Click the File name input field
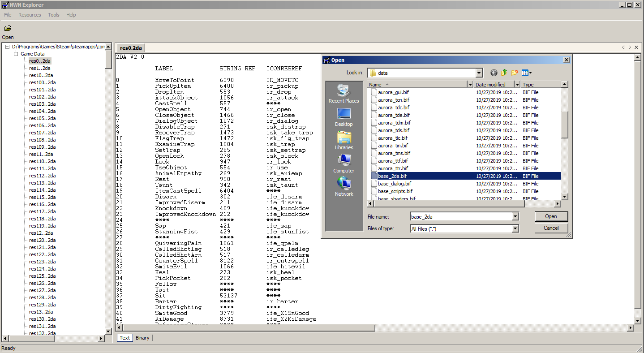The width and height of the screenshot is (644, 353). pos(461,217)
